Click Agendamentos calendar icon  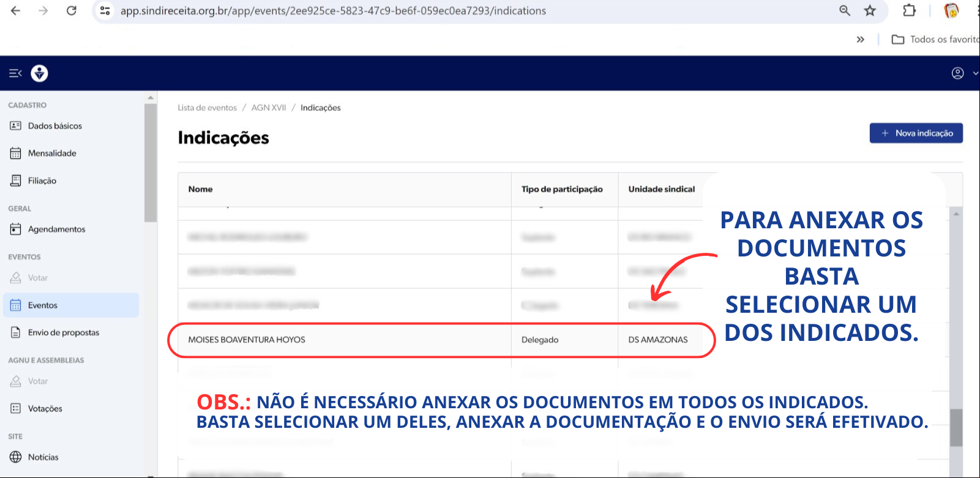point(16,229)
